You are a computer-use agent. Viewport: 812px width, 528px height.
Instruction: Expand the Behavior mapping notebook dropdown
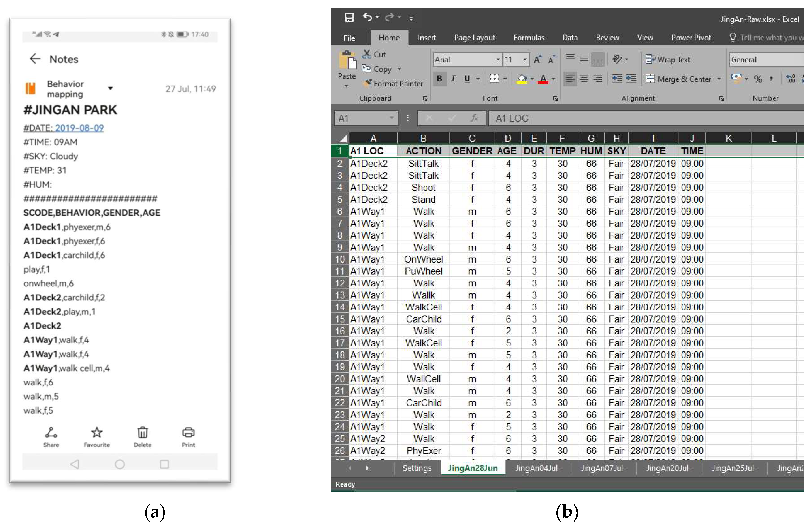tap(110, 88)
